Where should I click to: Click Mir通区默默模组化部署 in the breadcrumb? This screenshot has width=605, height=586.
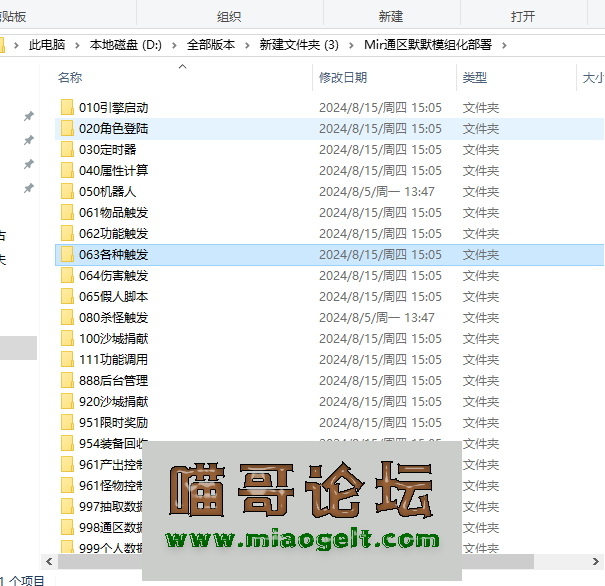pos(428,45)
